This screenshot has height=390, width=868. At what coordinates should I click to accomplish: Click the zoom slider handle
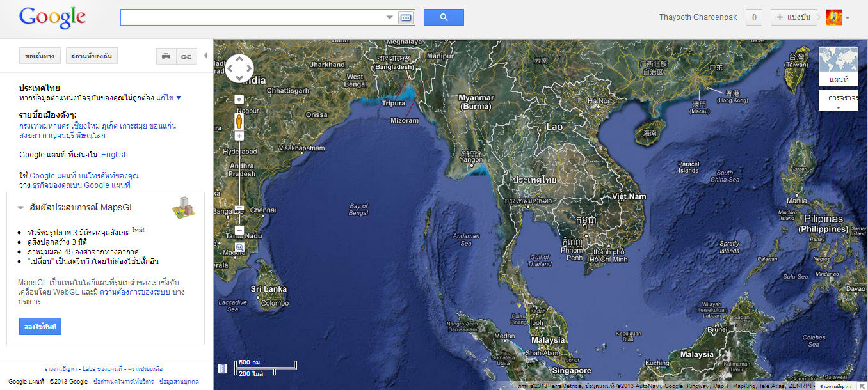pos(239,208)
